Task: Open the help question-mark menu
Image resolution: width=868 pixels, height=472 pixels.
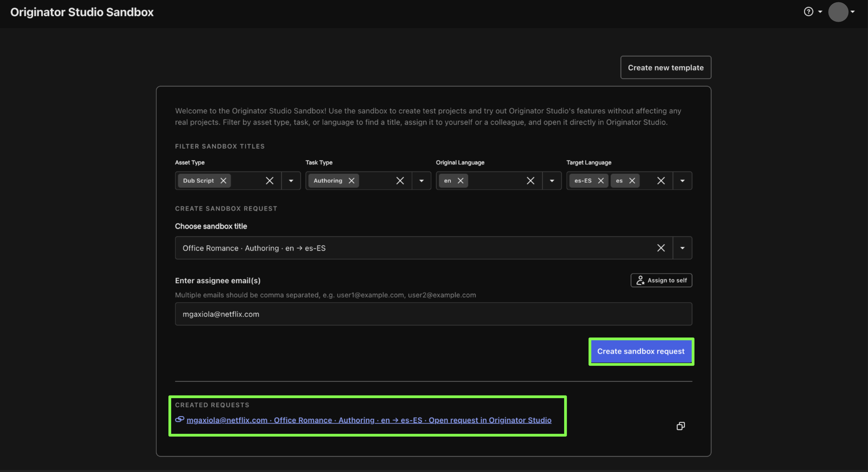Action: tap(808, 12)
